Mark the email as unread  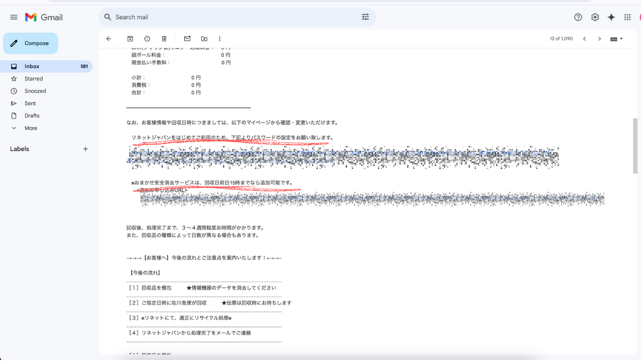(x=187, y=39)
